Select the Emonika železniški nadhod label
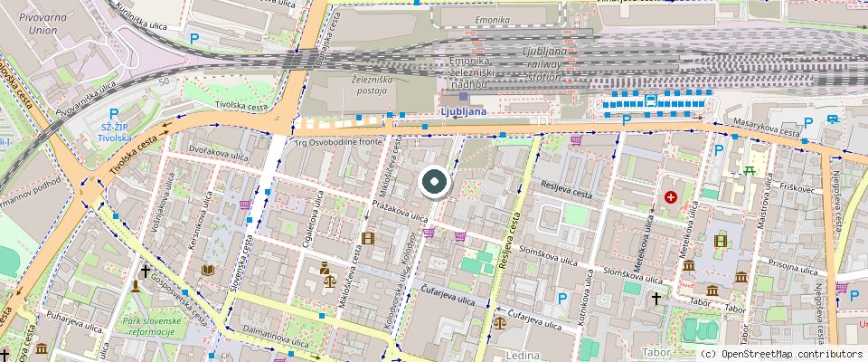 (x=469, y=72)
